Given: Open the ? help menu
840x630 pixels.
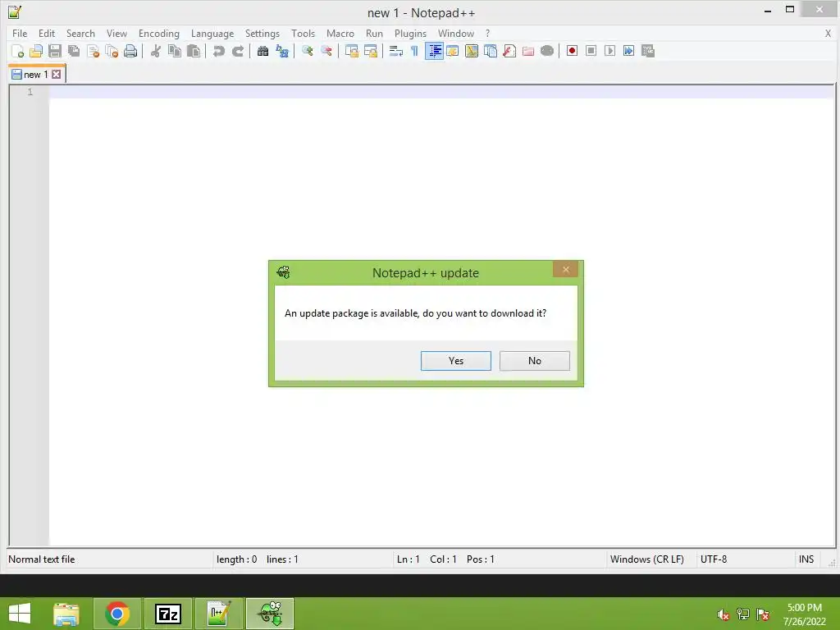Looking at the screenshot, I should pos(487,33).
